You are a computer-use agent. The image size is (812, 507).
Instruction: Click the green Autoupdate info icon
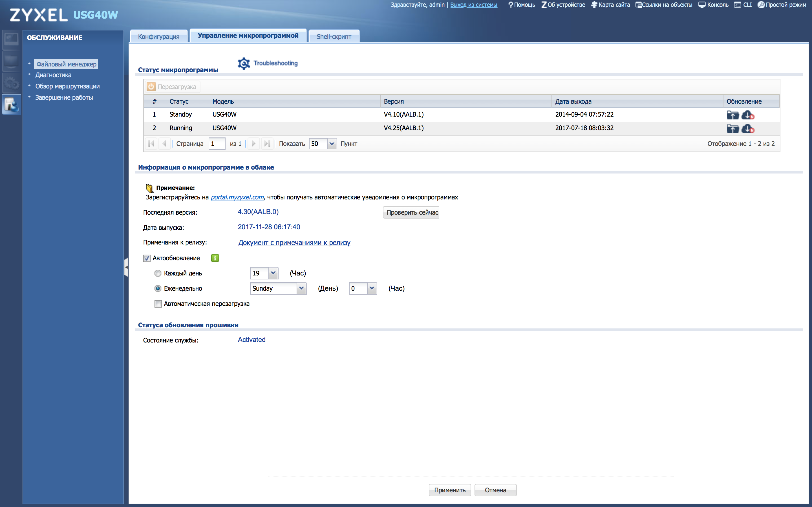215,258
